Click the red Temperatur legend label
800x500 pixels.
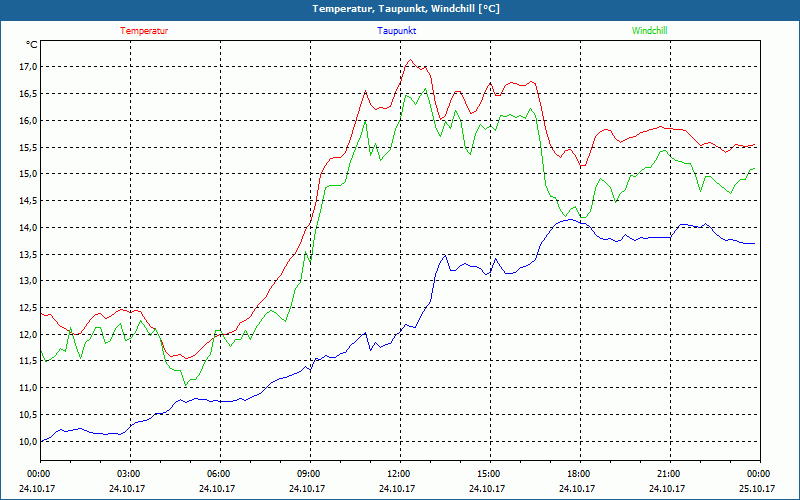[144, 31]
